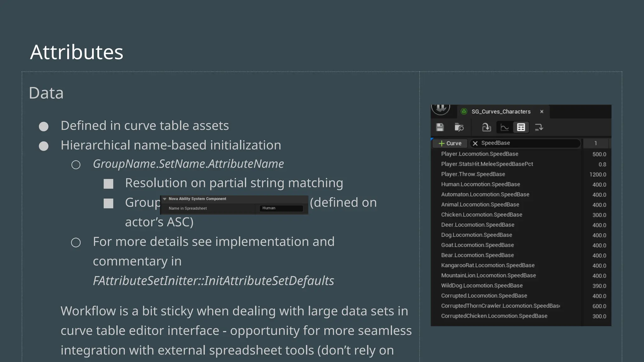The width and height of the screenshot is (644, 362).
Task: Click the Name in Spreadsheet field with Human
Action: (x=281, y=208)
